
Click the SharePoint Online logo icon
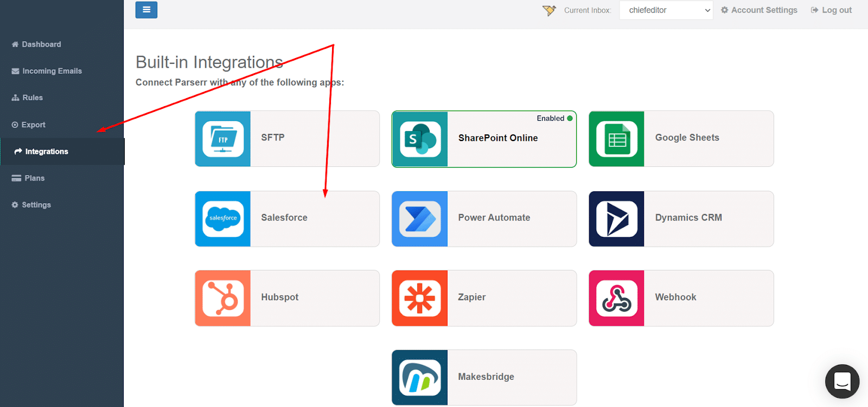420,139
